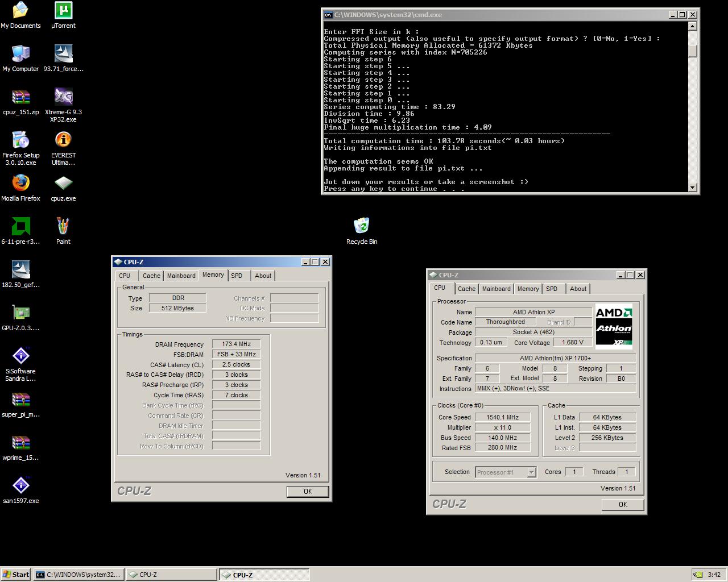Viewport: 728px width, 582px height.
Task: Open About tab in Memory CPU-Z window
Action: click(263, 276)
